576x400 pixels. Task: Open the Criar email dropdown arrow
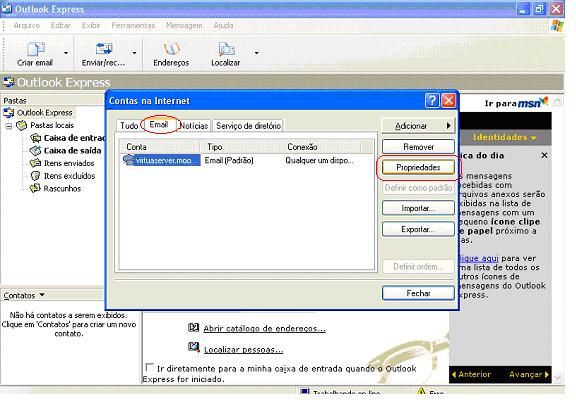pyautogui.click(x=66, y=53)
